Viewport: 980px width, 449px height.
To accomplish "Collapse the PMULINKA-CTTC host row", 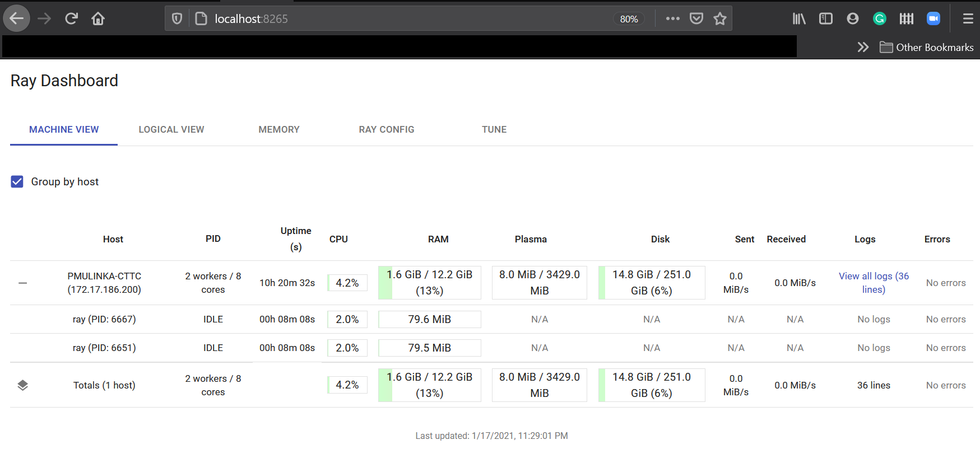I will (22, 283).
